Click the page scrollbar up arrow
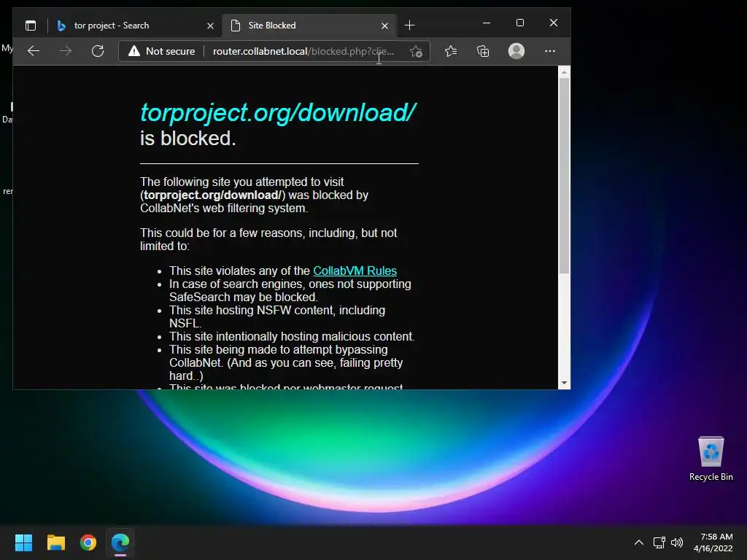Image resolution: width=747 pixels, height=560 pixels. [564, 72]
